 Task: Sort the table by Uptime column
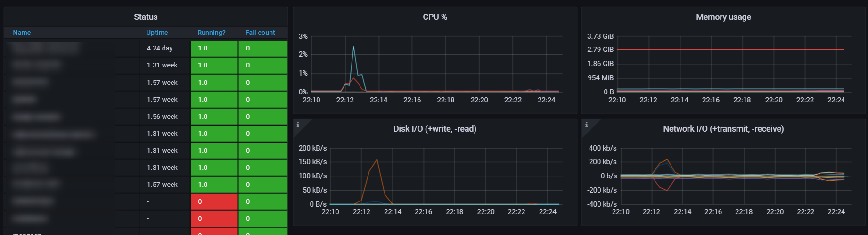point(157,33)
